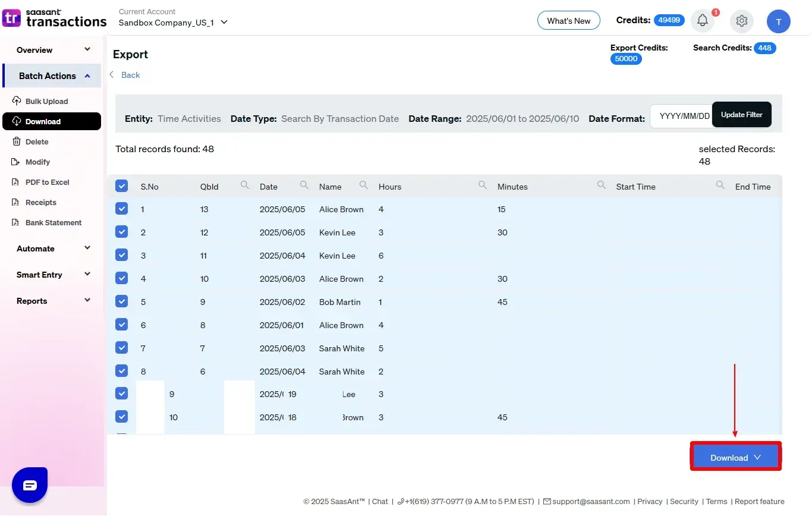Open the user avatar T menu
Viewport: 812px width, 516px height.
point(778,21)
